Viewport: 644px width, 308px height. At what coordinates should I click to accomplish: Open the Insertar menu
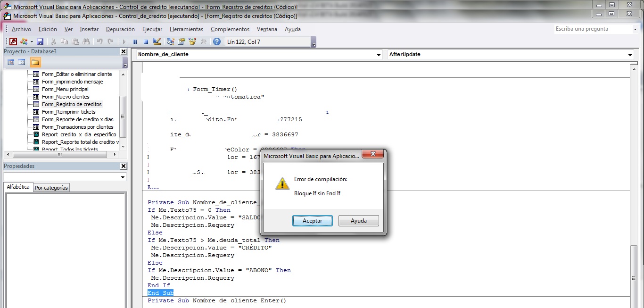tap(89, 29)
